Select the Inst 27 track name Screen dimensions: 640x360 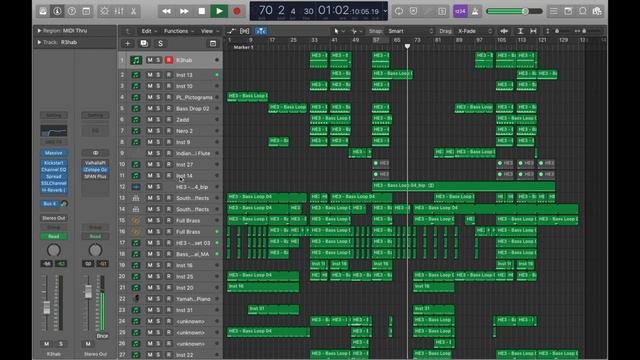coord(184,164)
